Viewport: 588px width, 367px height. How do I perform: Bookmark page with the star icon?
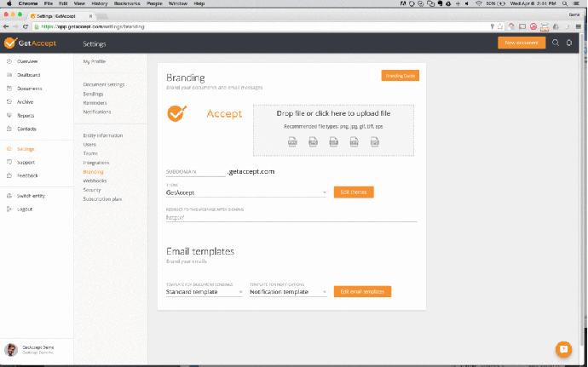point(500,26)
